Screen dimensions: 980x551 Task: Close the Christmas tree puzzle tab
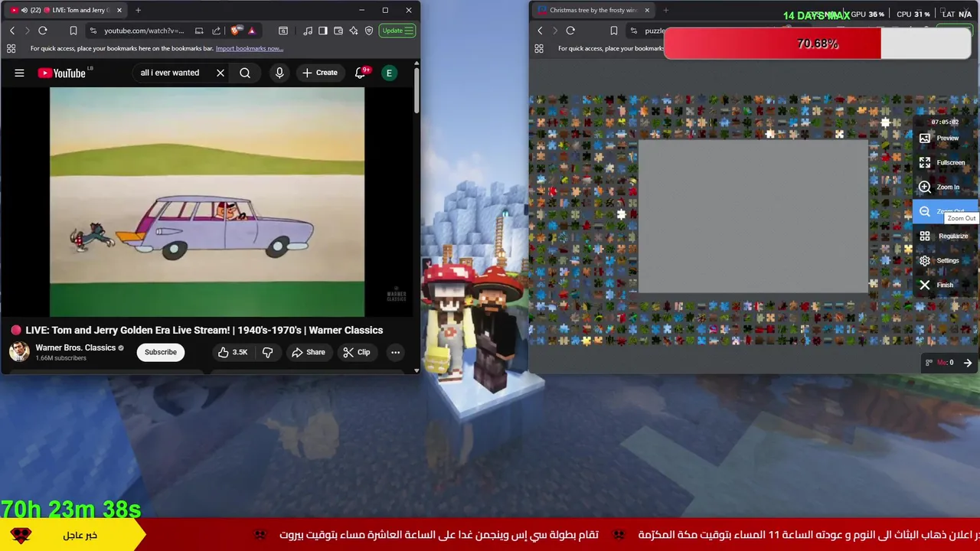(647, 10)
